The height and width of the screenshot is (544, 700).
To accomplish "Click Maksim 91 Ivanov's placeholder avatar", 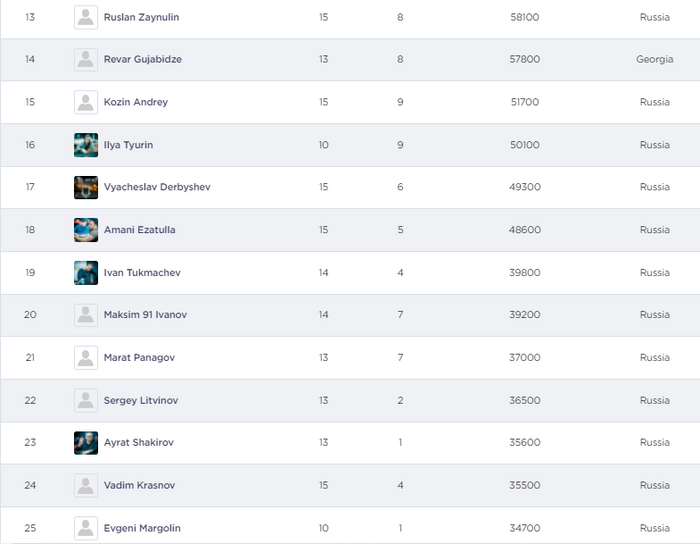I will click(86, 315).
